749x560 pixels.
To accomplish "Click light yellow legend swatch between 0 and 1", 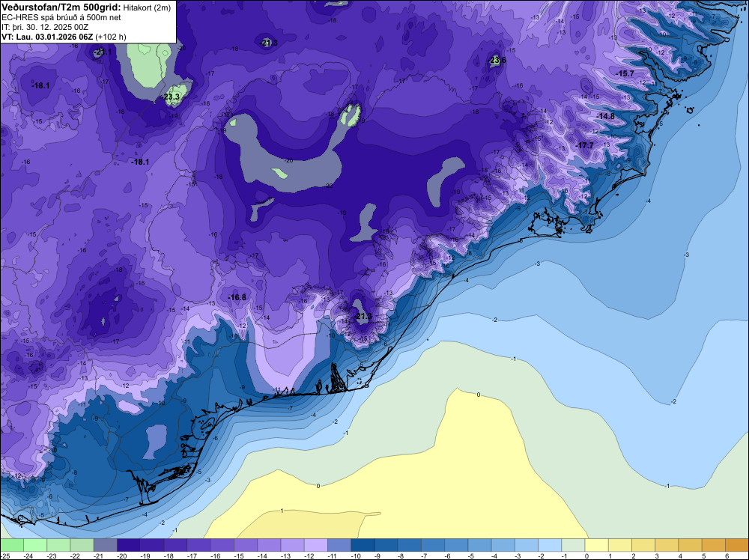I will coord(597,545).
